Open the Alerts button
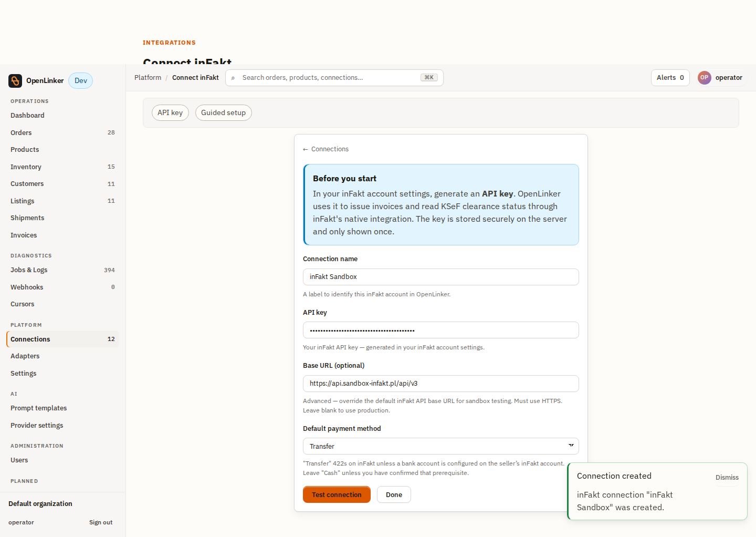Screen dimensions: 756x537 (x=670, y=77)
